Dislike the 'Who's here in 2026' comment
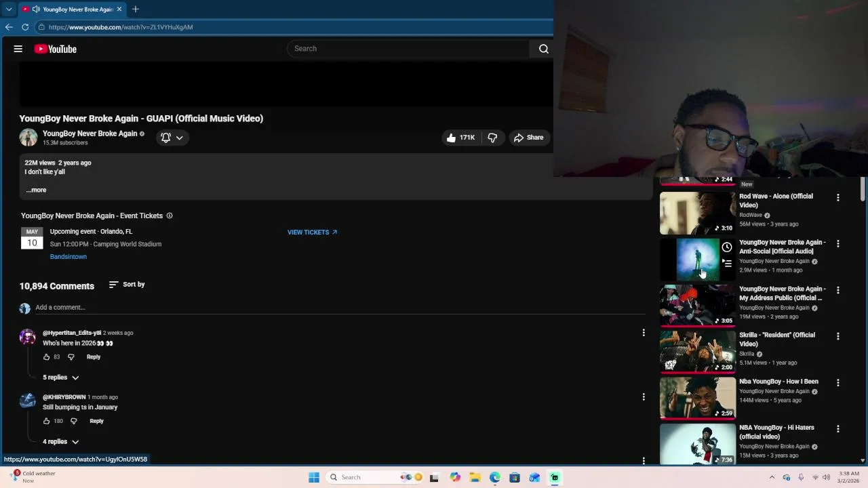The image size is (868, 488). pos(71,357)
